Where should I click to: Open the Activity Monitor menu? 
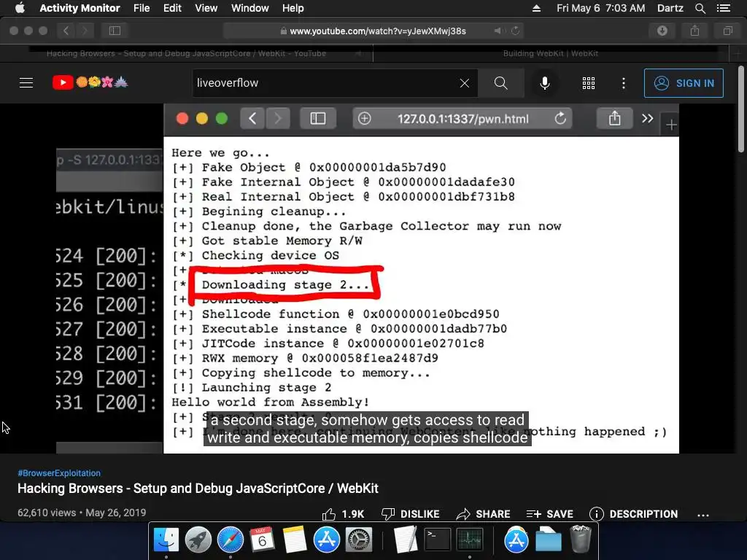(x=80, y=8)
